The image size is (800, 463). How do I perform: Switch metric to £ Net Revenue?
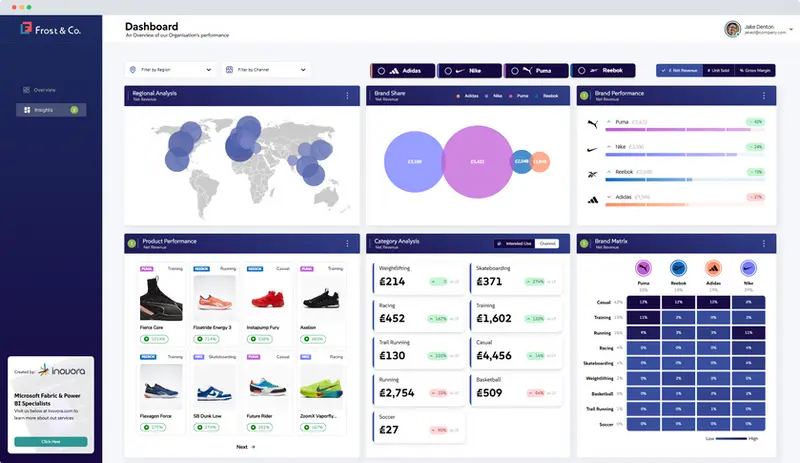[679, 70]
